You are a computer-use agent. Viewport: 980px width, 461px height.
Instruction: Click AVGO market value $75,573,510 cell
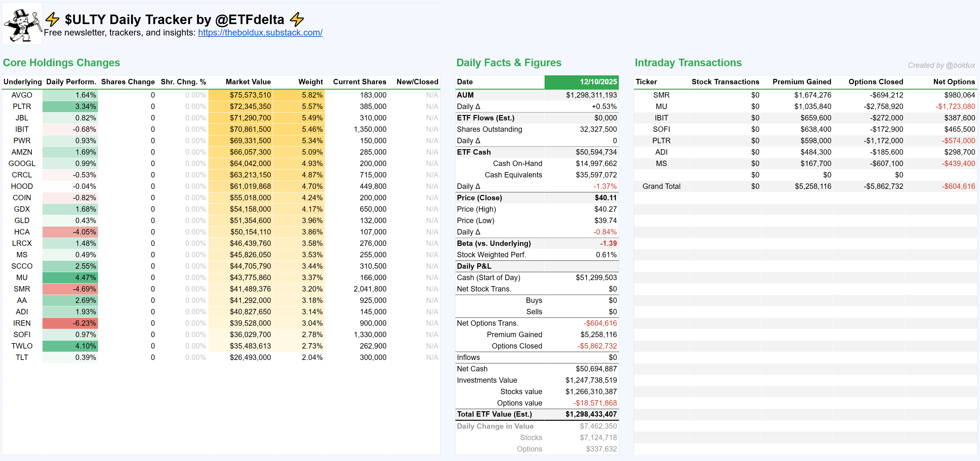250,95
